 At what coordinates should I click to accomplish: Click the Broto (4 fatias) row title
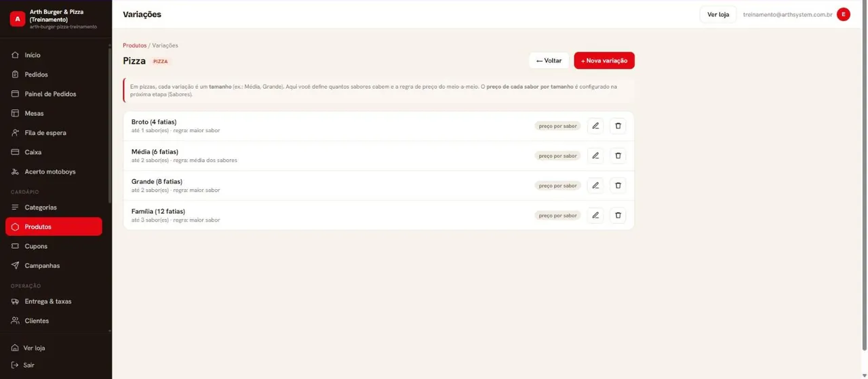tap(154, 122)
